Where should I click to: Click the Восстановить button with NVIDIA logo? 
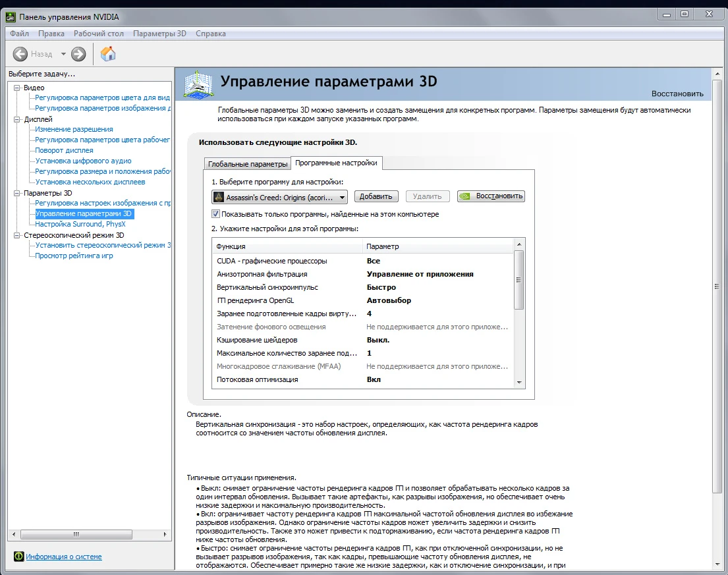click(x=491, y=196)
